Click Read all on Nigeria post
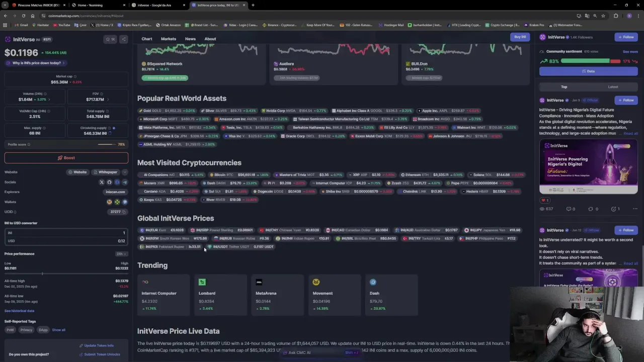Screen dimensions: 644x362 point(630,134)
